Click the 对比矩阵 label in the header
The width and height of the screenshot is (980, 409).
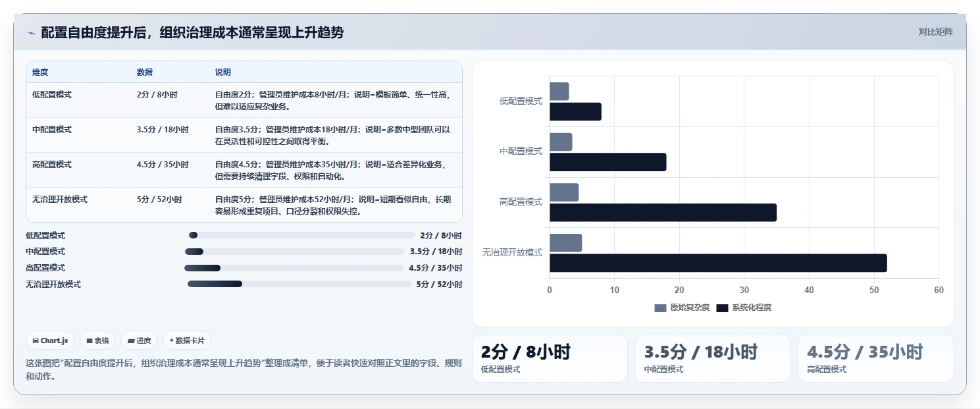(935, 32)
